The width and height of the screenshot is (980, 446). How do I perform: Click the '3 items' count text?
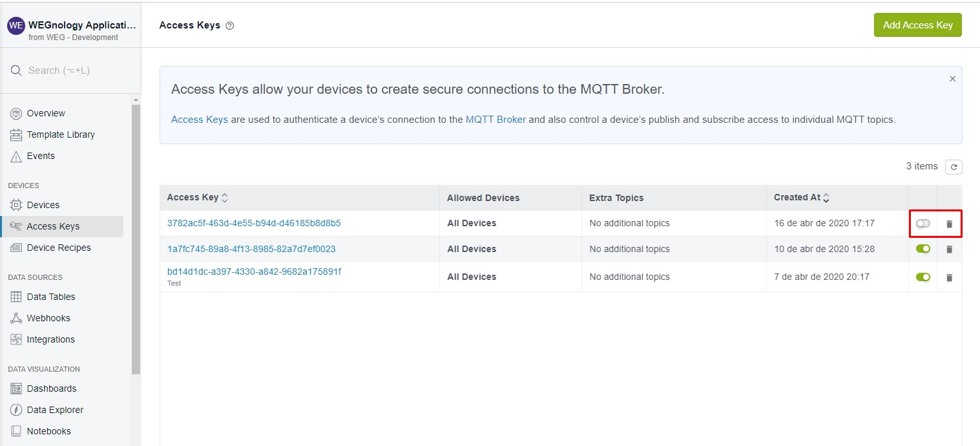922,166
